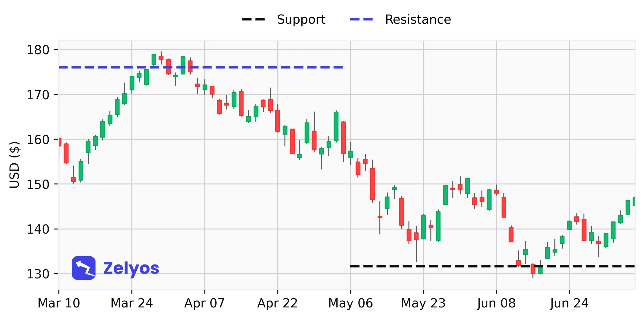Select the blue dashed resistance line on chart

pyautogui.click(x=267, y=67)
